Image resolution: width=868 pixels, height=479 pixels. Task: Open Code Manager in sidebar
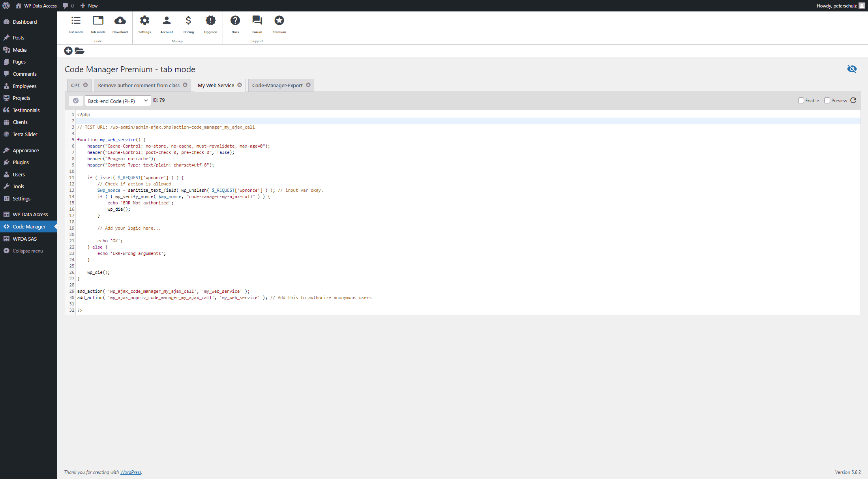click(28, 226)
